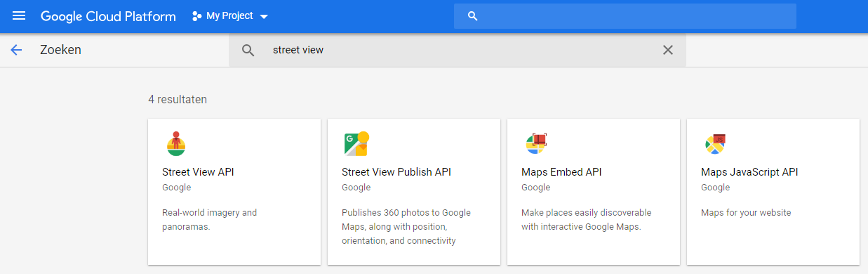Click Google vendor under Street View API
The width and height of the screenshot is (868, 274).
(x=176, y=188)
